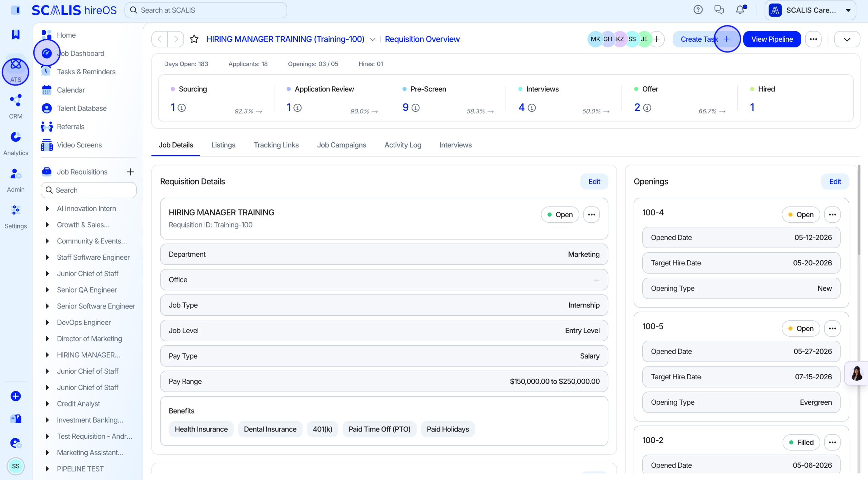868x480 pixels.
Task: Open the help question mark icon
Action: coord(698,10)
